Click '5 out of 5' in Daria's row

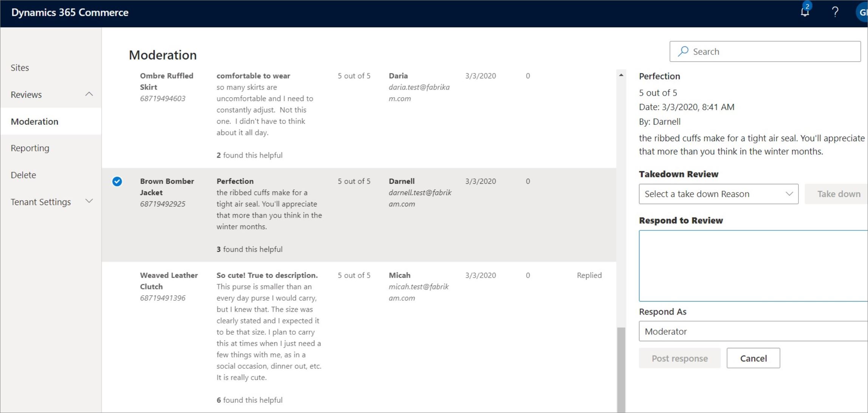coord(354,76)
